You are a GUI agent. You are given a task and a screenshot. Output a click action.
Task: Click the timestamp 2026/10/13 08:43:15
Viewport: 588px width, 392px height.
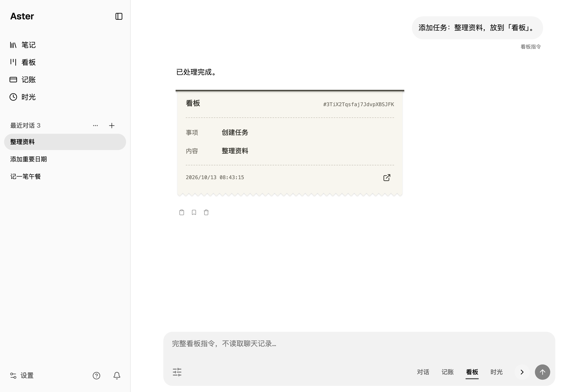(215, 177)
